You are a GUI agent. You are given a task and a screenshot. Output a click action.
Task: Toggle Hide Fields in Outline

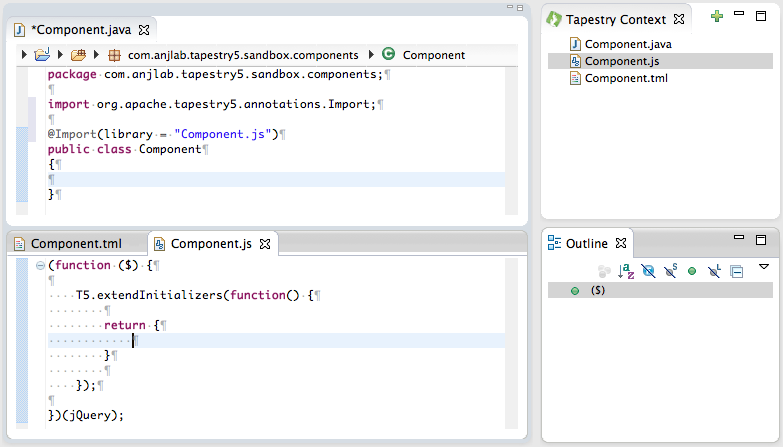(648, 271)
